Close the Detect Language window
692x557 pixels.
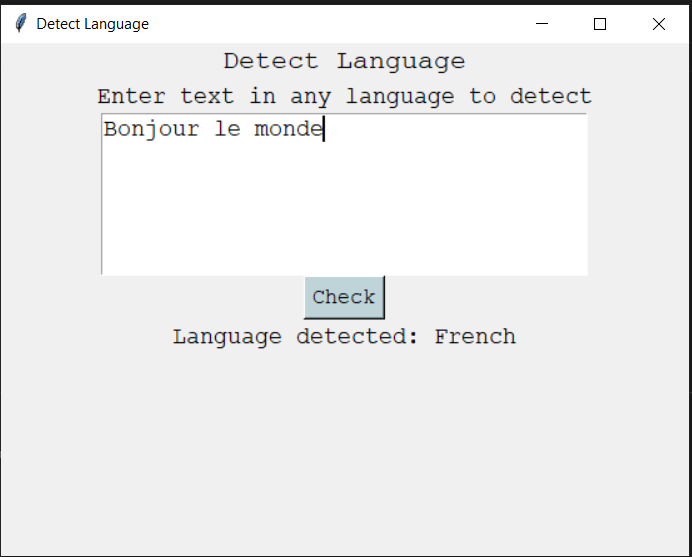[x=659, y=24]
